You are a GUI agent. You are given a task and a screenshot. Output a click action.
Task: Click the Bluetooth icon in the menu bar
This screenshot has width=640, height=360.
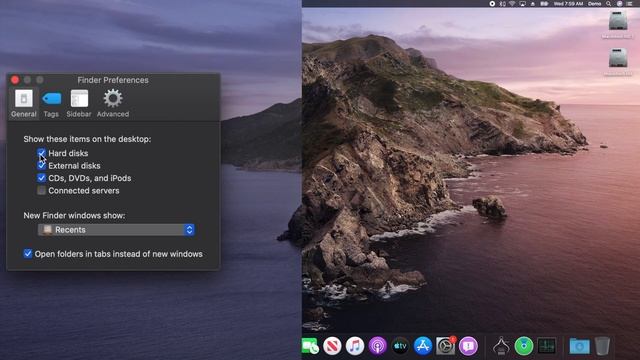click(502, 4)
